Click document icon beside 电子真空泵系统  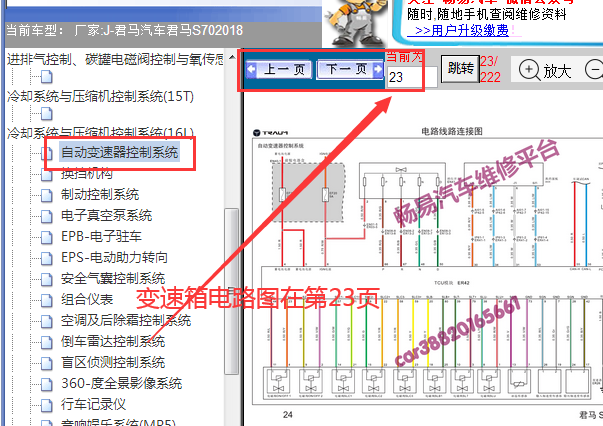point(47,216)
